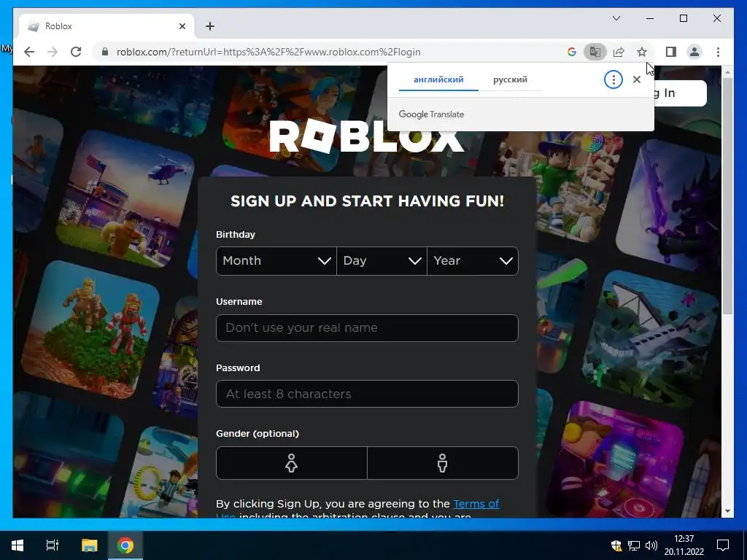This screenshot has height=560, width=747.
Task: Go back with the browser back arrow
Action: [29, 52]
